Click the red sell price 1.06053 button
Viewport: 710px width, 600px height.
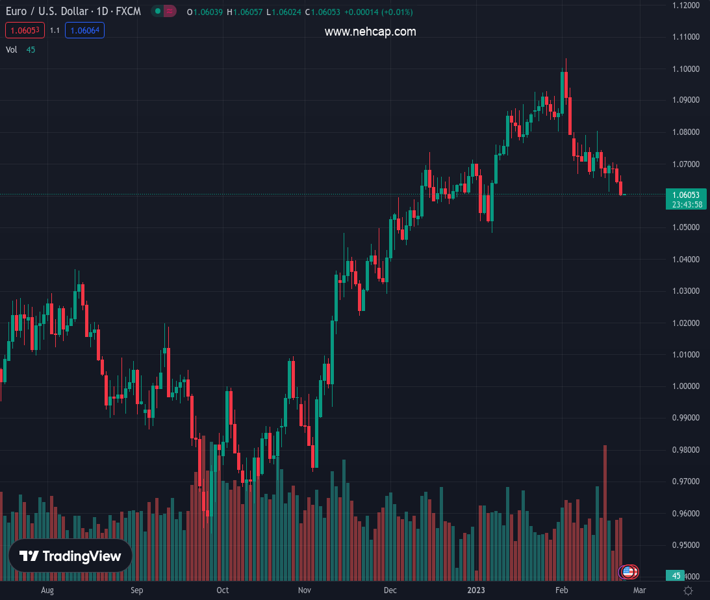(25, 30)
